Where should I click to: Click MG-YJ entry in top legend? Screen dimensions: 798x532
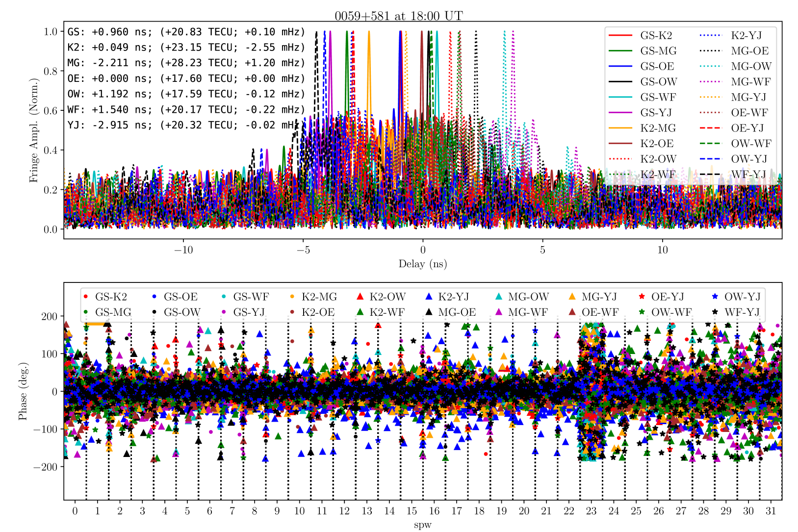pyautogui.click(x=733, y=97)
